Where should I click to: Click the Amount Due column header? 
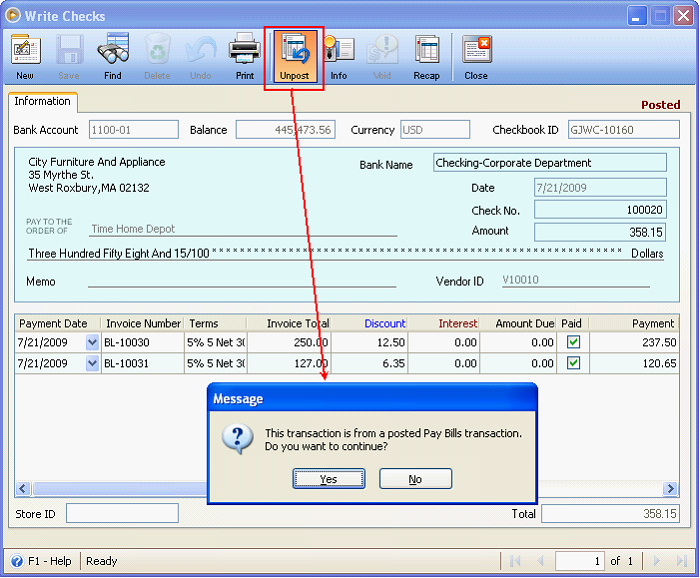tap(518, 323)
